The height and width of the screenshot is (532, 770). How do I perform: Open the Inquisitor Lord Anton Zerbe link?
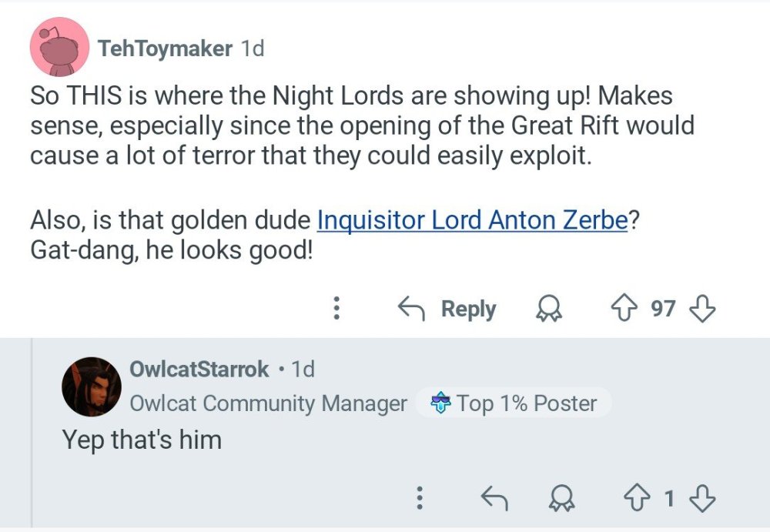click(472, 221)
